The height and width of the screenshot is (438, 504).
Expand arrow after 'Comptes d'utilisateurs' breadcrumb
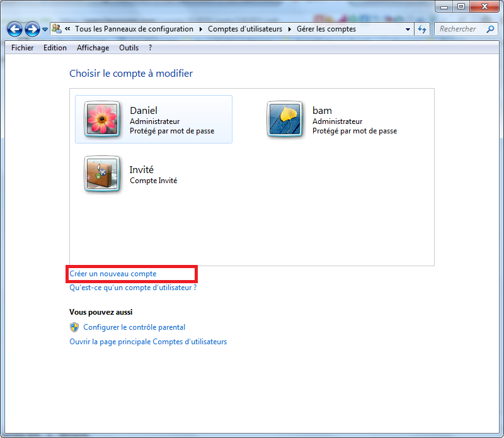pyautogui.click(x=290, y=29)
